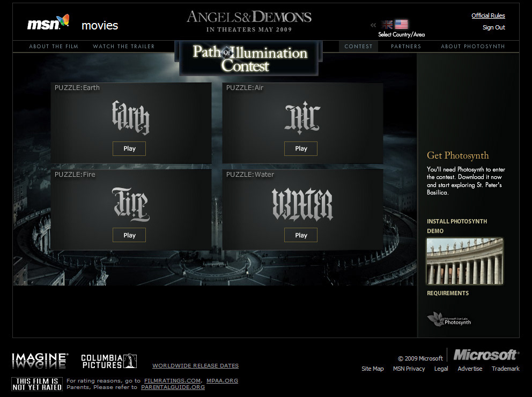Open the Advertise link

point(470,369)
